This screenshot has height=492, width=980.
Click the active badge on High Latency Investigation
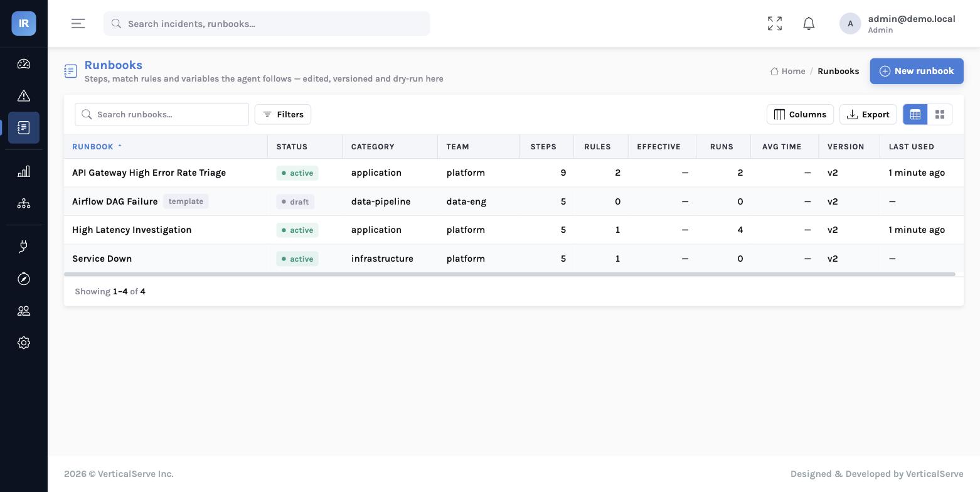point(297,230)
